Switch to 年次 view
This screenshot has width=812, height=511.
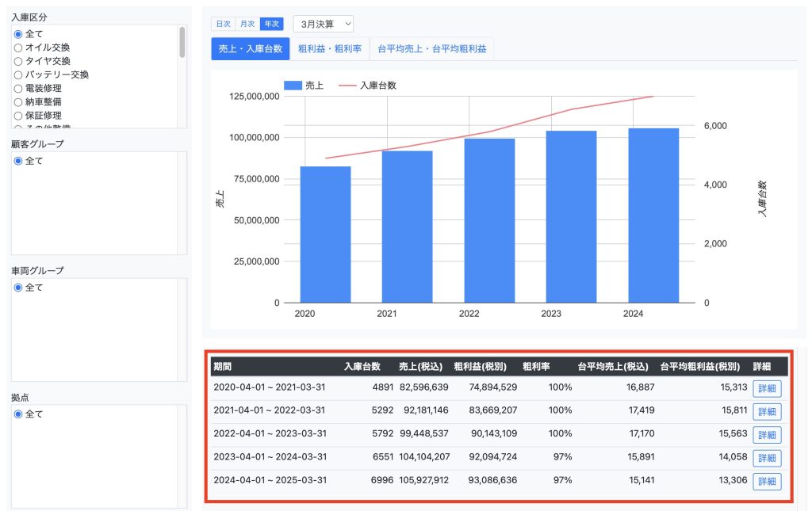(x=271, y=25)
